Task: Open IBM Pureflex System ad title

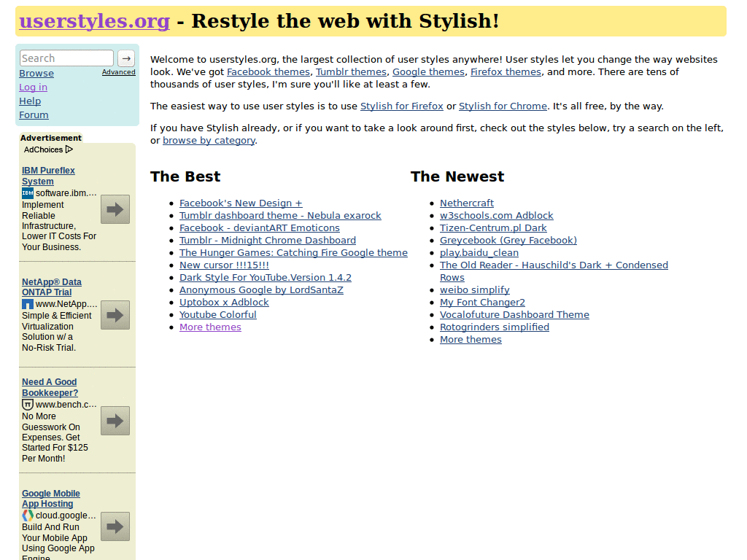Action: [48, 176]
